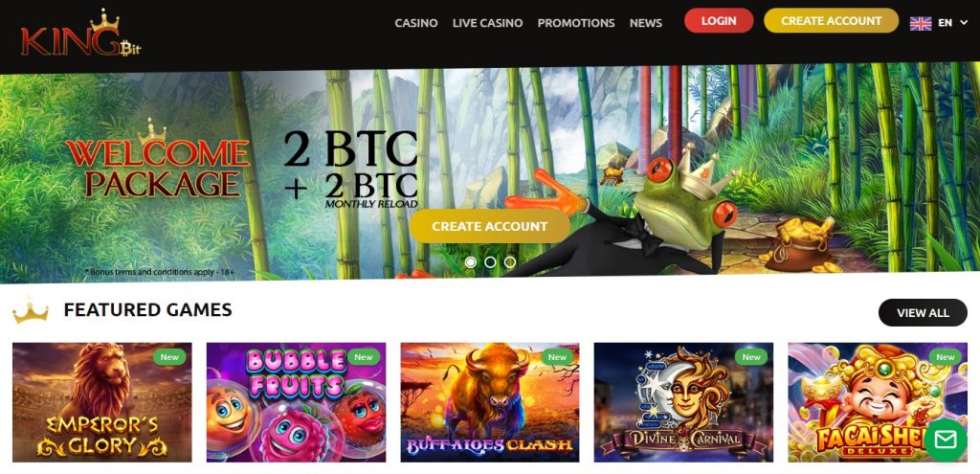Open the Casino menu item
Image resolution: width=980 pixels, height=474 pixels.
[x=416, y=23]
